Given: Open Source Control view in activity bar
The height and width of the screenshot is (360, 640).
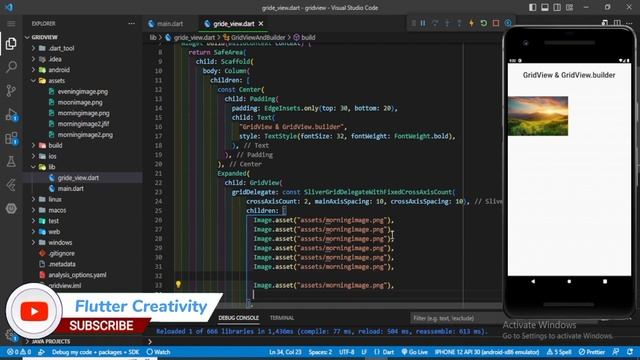Looking at the screenshot, I should (11, 90).
